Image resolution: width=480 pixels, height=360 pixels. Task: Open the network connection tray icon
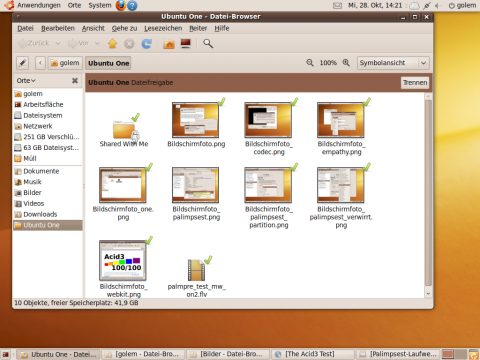[x=426, y=6]
